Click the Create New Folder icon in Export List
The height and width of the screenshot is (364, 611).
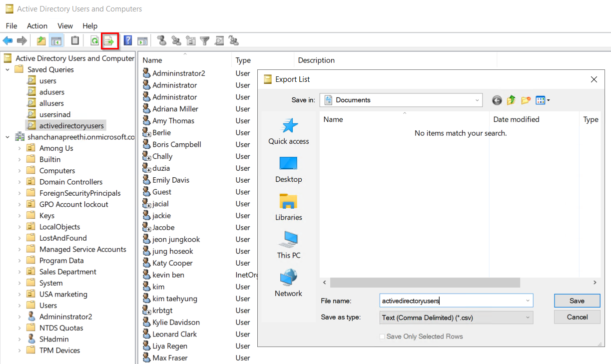click(x=526, y=100)
